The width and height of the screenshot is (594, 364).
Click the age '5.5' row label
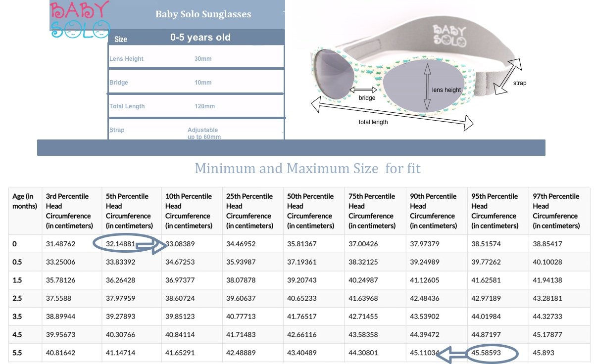tap(17, 353)
